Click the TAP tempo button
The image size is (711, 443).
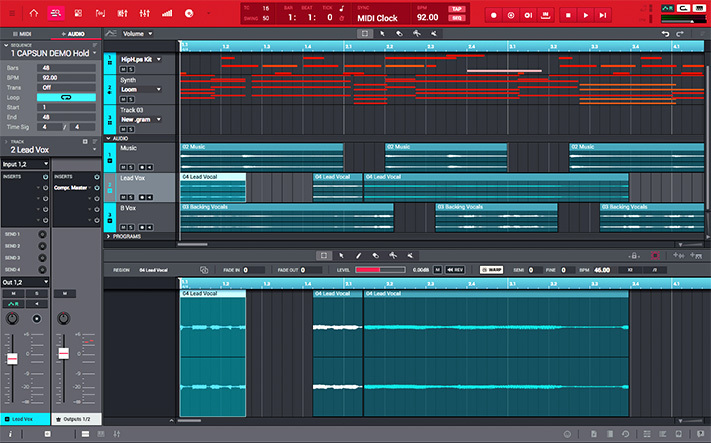[455, 8]
